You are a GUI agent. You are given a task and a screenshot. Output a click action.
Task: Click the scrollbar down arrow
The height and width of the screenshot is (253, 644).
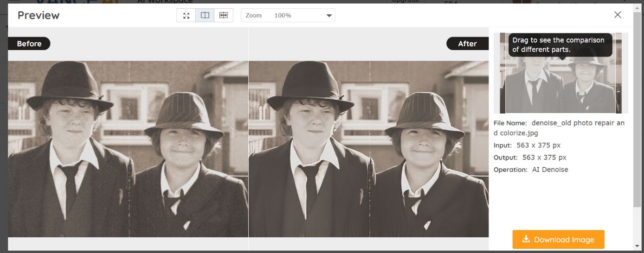(x=637, y=246)
